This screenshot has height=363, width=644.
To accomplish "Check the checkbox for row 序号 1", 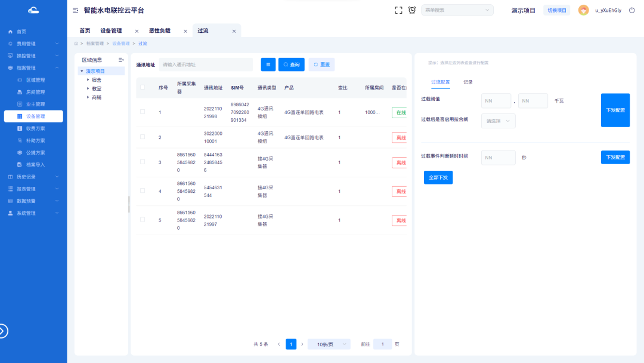I will pos(142,112).
